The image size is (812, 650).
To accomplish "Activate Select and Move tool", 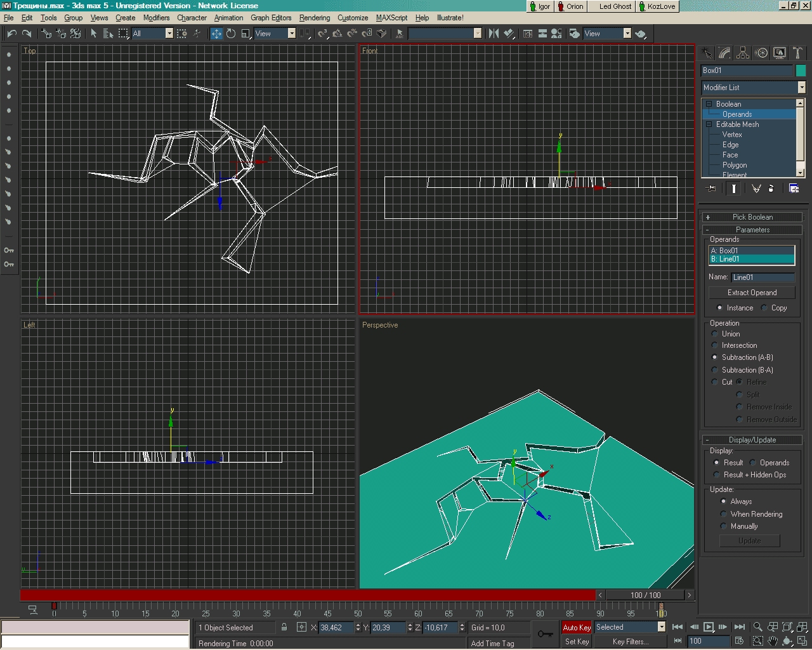I will pyautogui.click(x=216, y=34).
